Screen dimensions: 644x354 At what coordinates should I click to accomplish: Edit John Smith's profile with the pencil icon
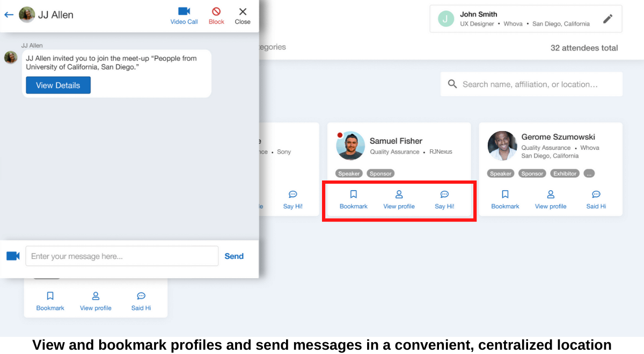click(608, 18)
